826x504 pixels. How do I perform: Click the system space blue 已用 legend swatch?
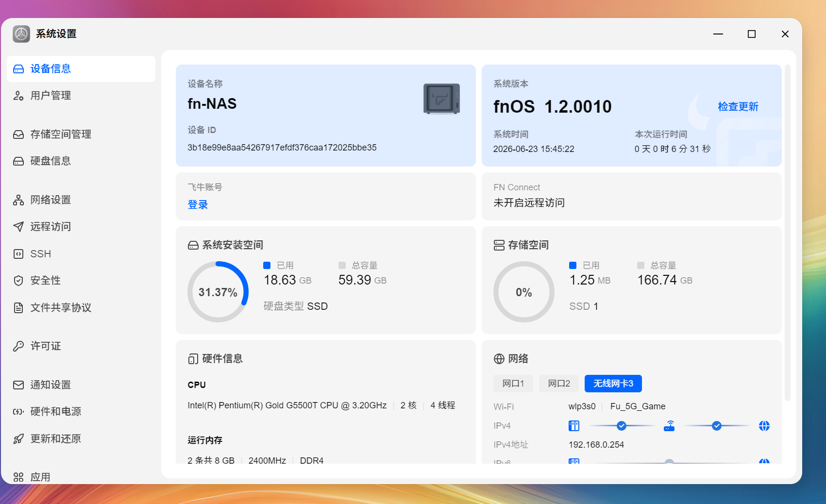[267, 265]
